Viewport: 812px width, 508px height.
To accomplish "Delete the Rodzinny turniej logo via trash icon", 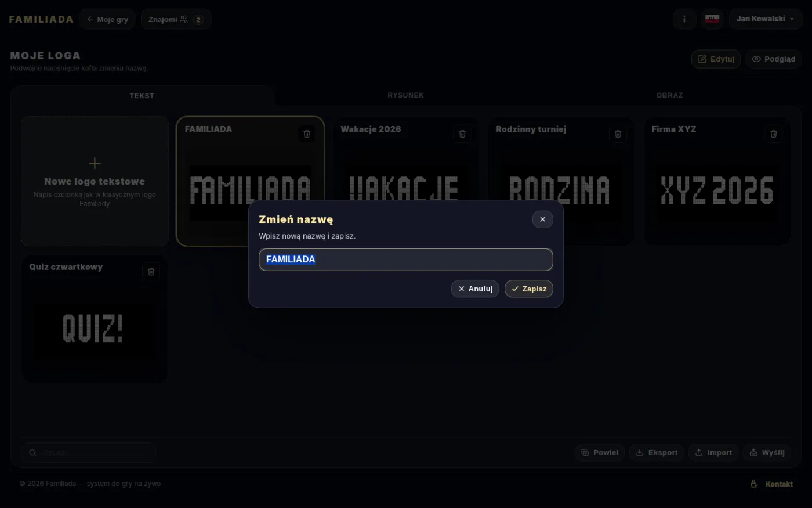I will [618, 134].
